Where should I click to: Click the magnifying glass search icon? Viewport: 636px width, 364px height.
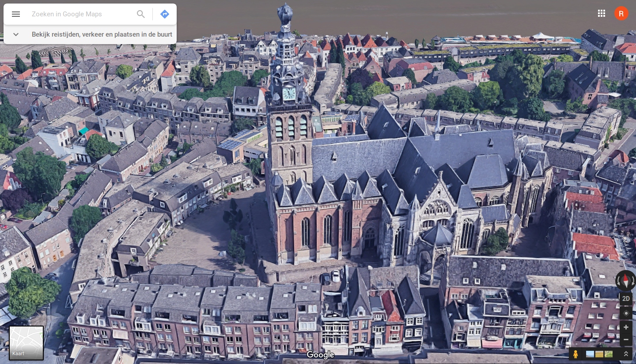tap(141, 14)
